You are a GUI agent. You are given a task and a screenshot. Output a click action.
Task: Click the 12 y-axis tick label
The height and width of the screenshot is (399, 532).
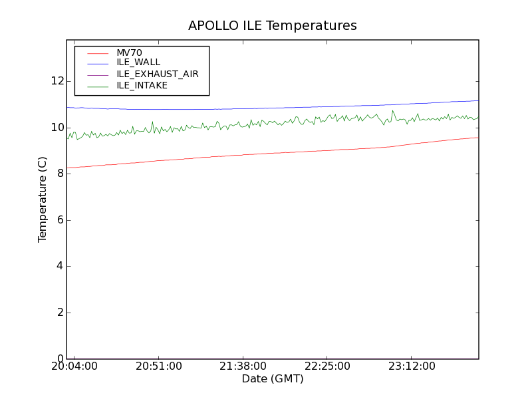57,81
